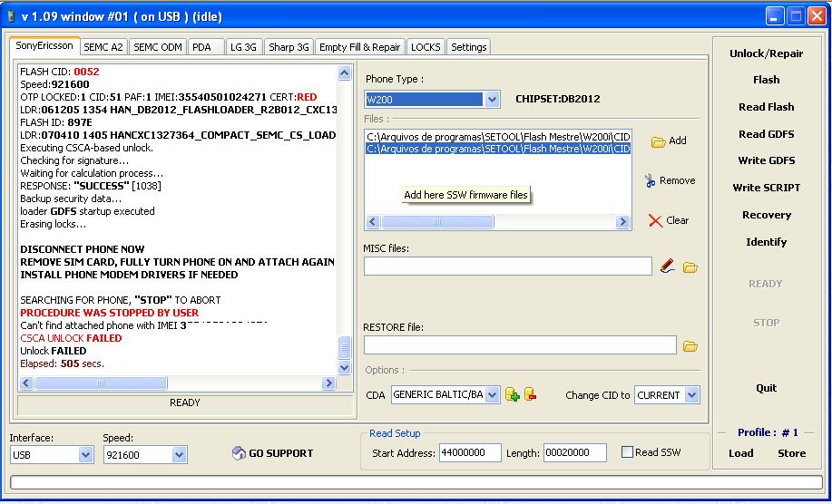Open the Phone Type W200 dropdown

tap(492, 99)
